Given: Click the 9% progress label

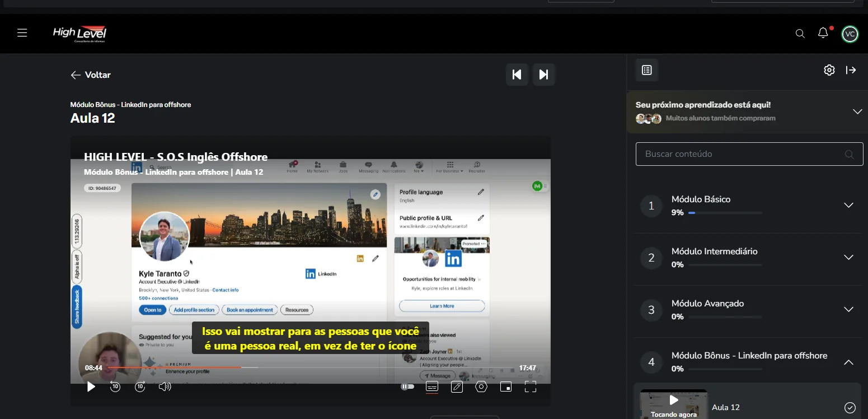Looking at the screenshot, I should click(678, 213).
